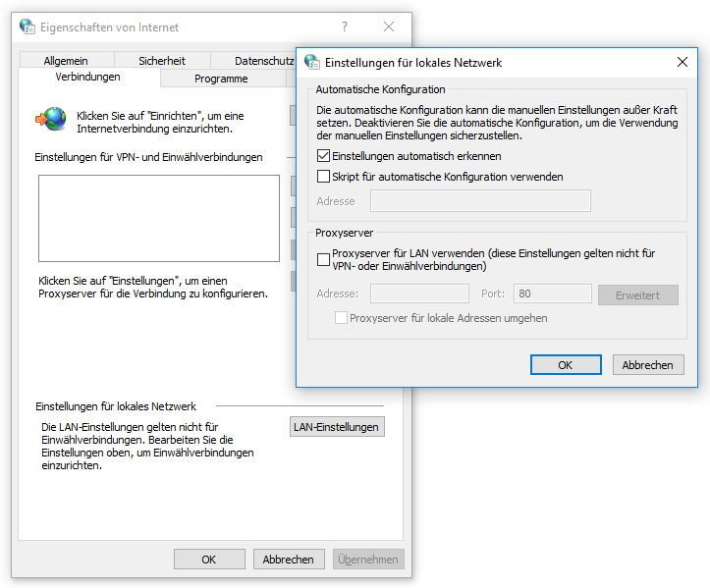Uncheck Einstellungen automatisch erkennen
710x588 pixels.
point(323,156)
